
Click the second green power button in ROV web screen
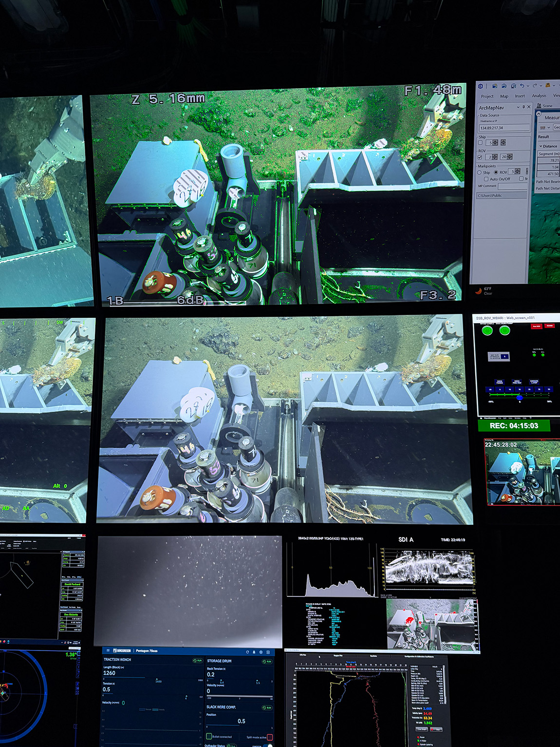click(x=505, y=330)
